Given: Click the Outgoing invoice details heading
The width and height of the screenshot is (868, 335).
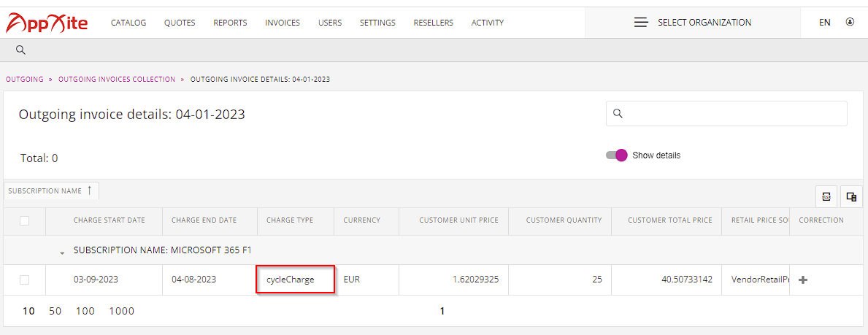Looking at the screenshot, I should [131, 115].
